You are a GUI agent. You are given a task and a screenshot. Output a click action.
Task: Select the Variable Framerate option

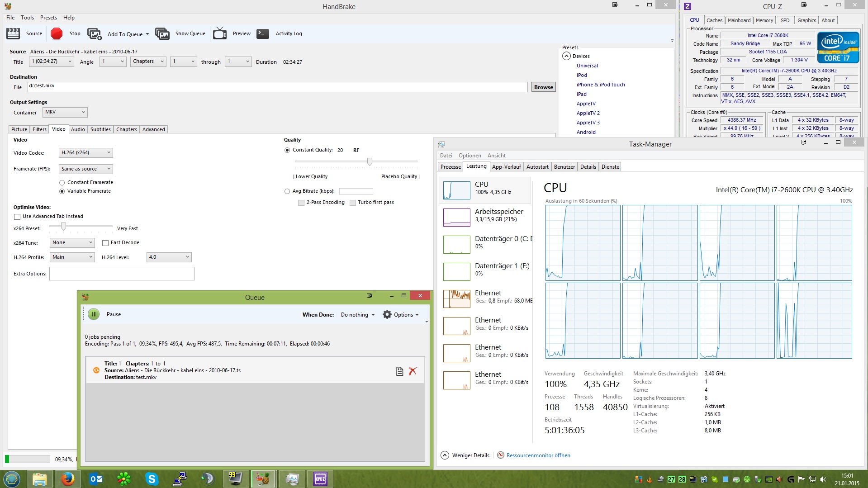point(62,191)
